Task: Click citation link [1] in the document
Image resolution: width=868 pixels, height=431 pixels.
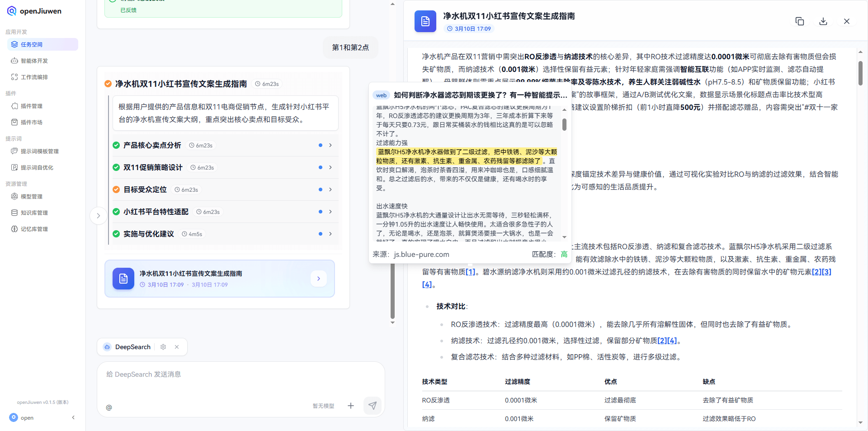Action: point(471,272)
